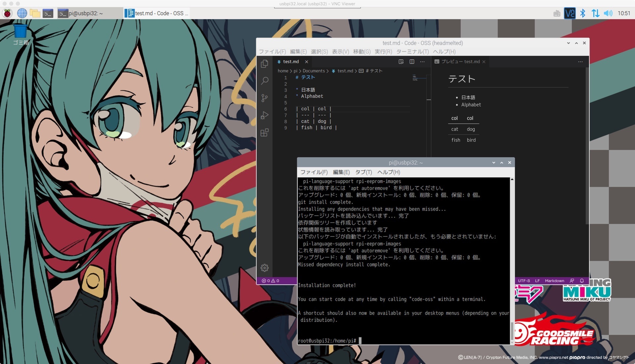Viewport: 635px width, 364px height.
Task: Open ヘルプ(H) menu in Code - OSS
Action: pyautogui.click(x=444, y=52)
